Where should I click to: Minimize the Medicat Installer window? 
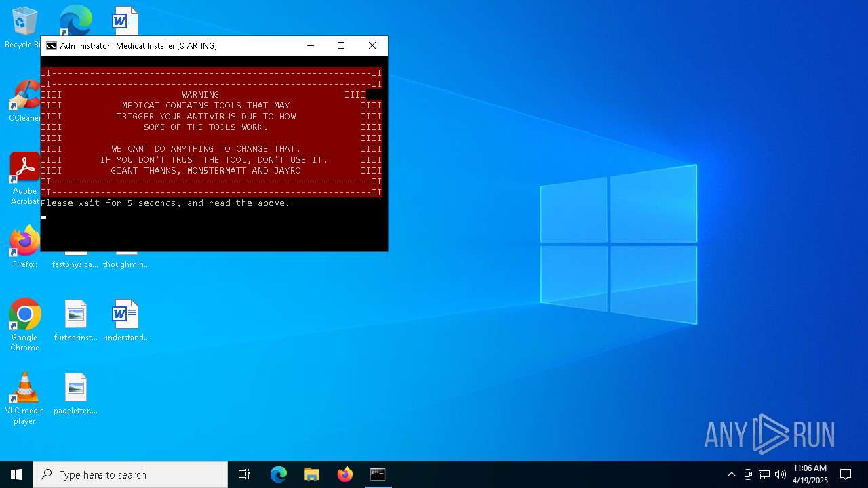[x=311, y=45]
